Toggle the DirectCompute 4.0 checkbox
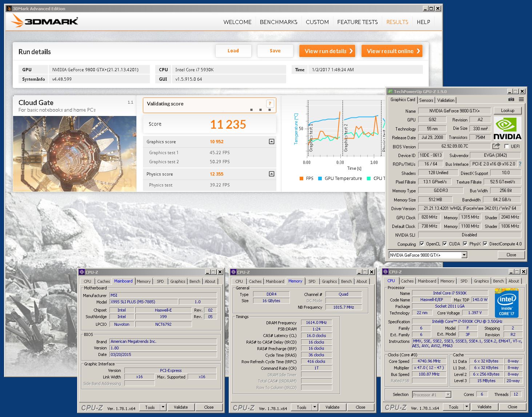 [x=485, y=244]
